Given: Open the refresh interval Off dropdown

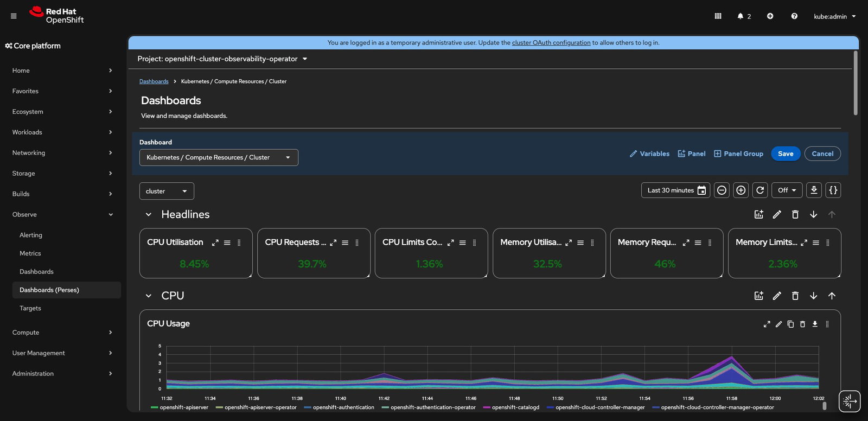Looking at the screenshot, I should tap(787, 190).
